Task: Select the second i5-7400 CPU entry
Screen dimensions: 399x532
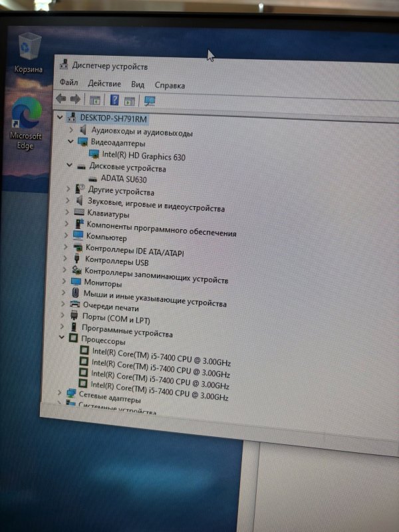Action: 160,368
